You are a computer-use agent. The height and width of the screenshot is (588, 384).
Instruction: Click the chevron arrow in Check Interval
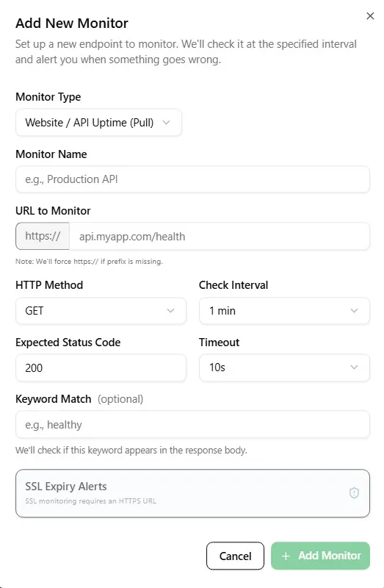pos(354,310)
